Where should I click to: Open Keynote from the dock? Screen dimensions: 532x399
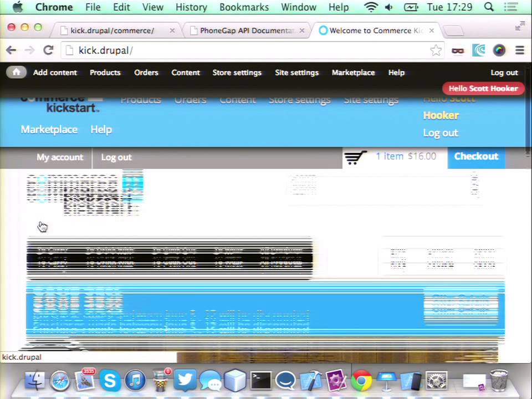pos(386,380)
